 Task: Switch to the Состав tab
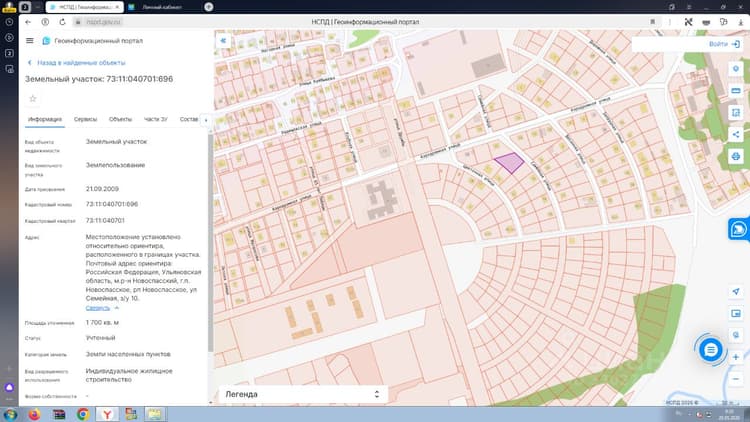189,119
